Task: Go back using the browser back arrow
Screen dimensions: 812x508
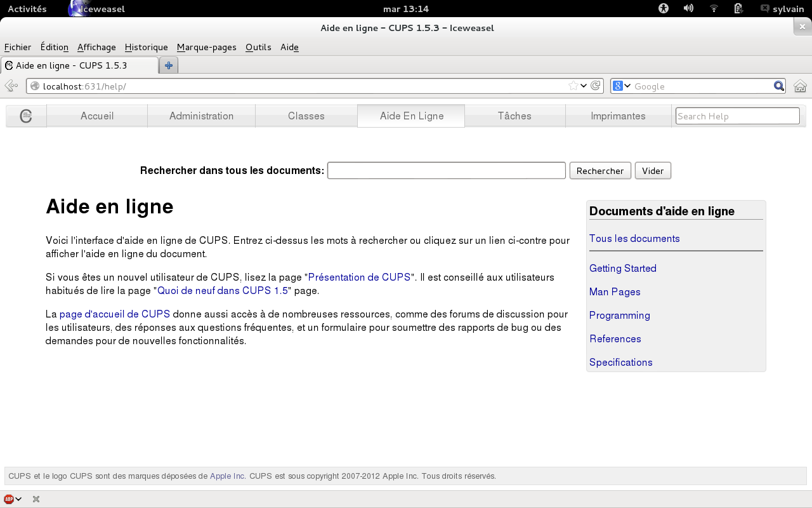Action: click(11, 86)
